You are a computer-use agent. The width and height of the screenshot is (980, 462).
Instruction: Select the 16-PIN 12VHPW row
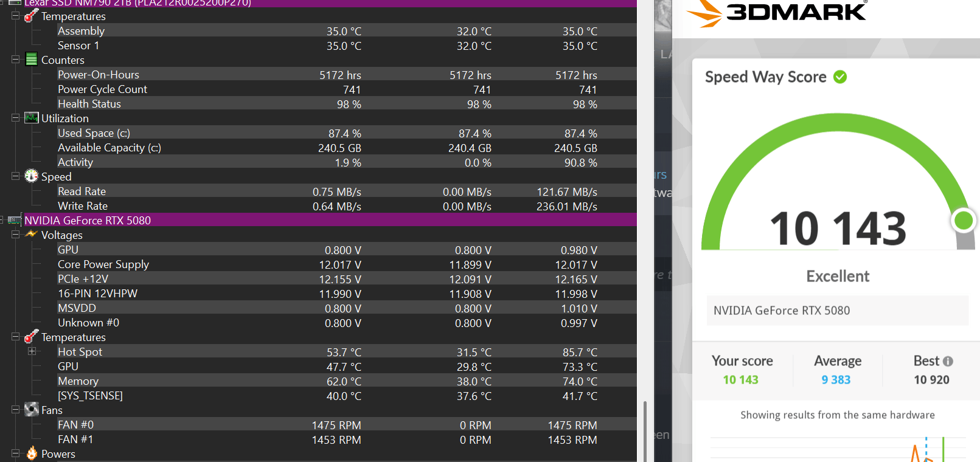coord(347,293)
